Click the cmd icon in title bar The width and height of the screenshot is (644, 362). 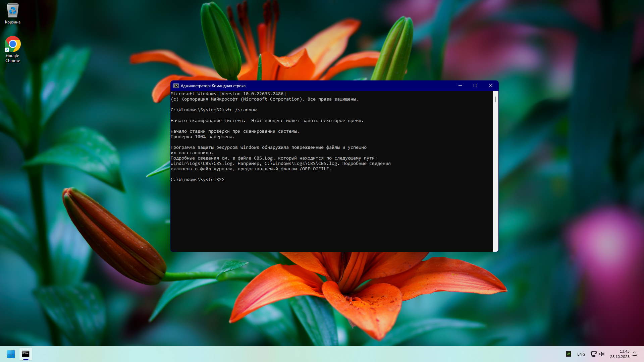tap(176, 86)
